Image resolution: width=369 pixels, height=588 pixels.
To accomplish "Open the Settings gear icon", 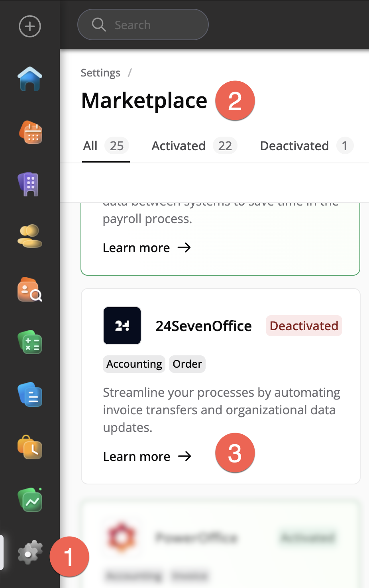I will point(30,553).
